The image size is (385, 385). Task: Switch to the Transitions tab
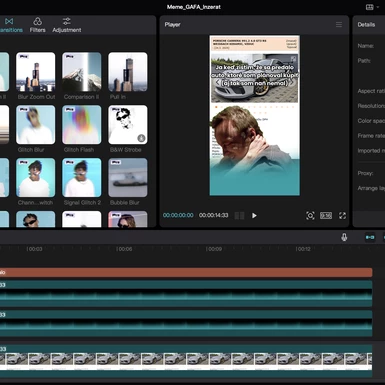click(9, 25)
